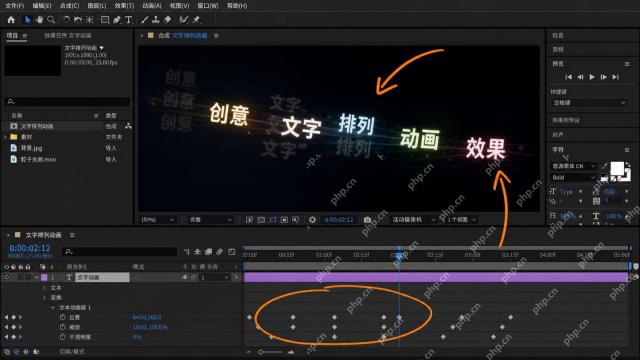Open the project flowchart icon beside the composition row

(x=128, y=126)
